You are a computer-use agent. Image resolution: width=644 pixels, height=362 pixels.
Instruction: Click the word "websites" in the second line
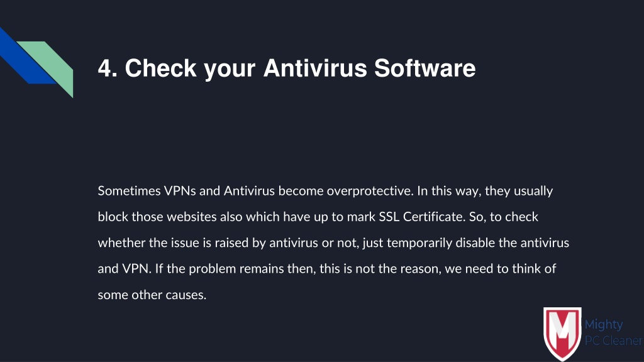191,217
